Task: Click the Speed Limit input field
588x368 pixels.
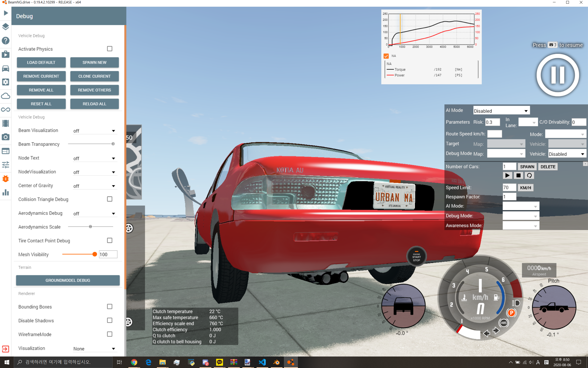Action: (509, 187)
